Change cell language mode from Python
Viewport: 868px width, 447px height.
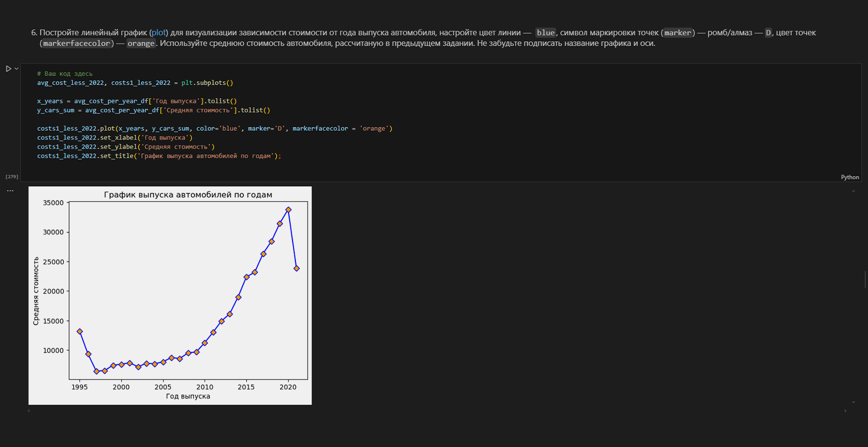[849, 177]
